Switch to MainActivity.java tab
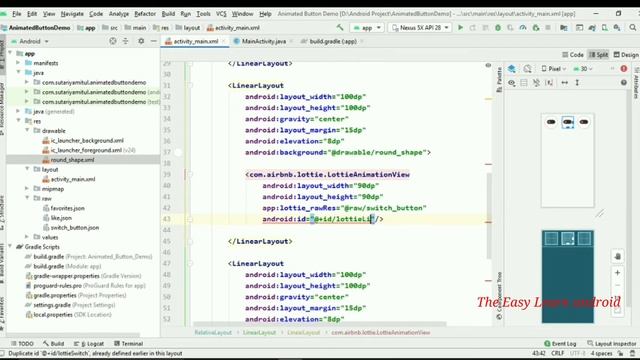Viewport: 640px width, 360px height. (263, 41)
